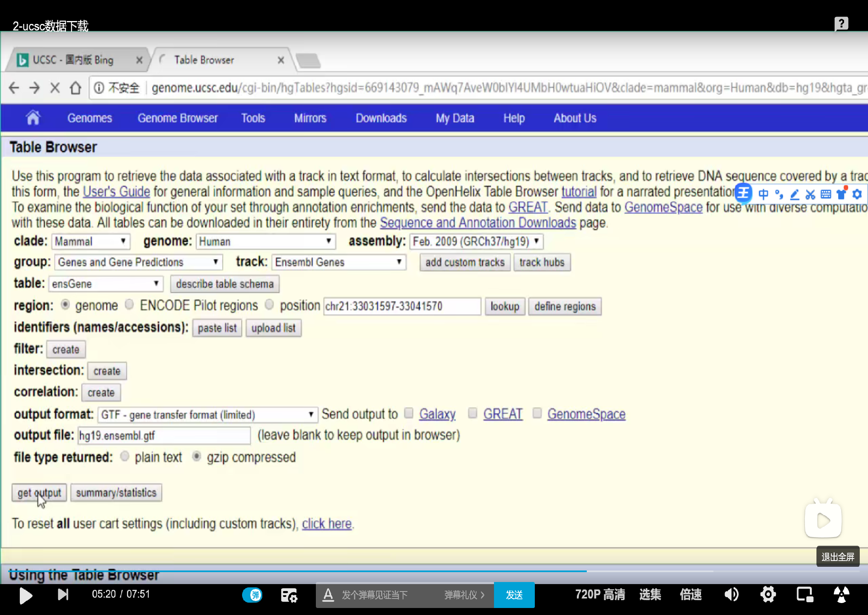Viewport: 868px width, 615px height.
Task: Open danmaku settings icon
Action: tap(289, 595)
